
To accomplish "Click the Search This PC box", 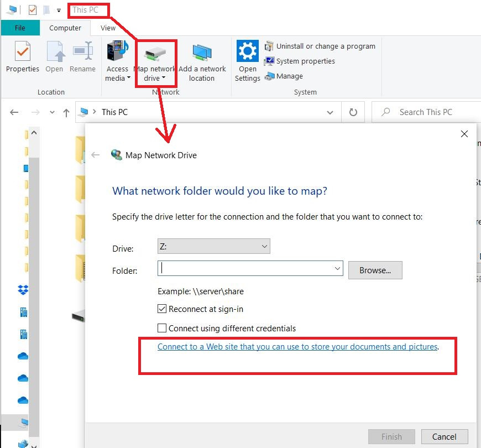I will click(426, 112).
